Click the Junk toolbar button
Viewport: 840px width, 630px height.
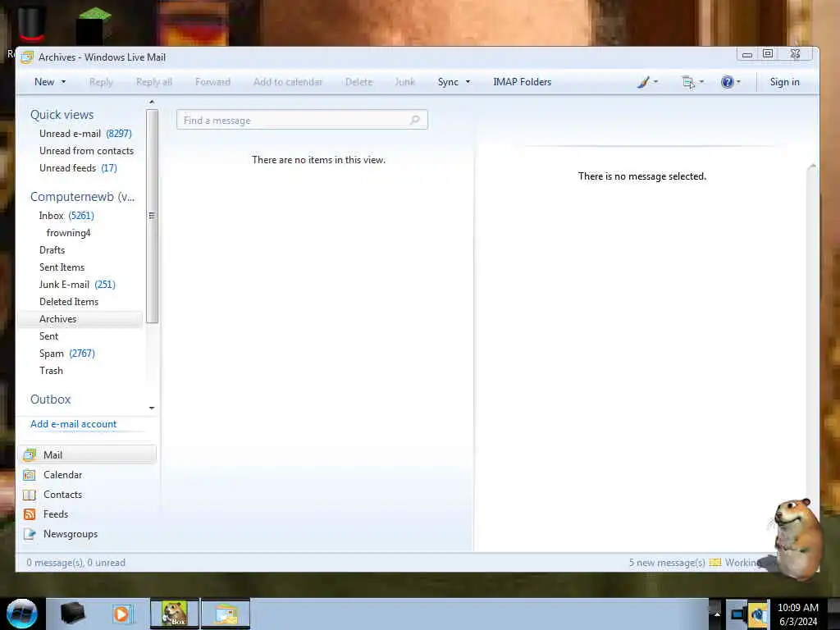click(405, 82)
